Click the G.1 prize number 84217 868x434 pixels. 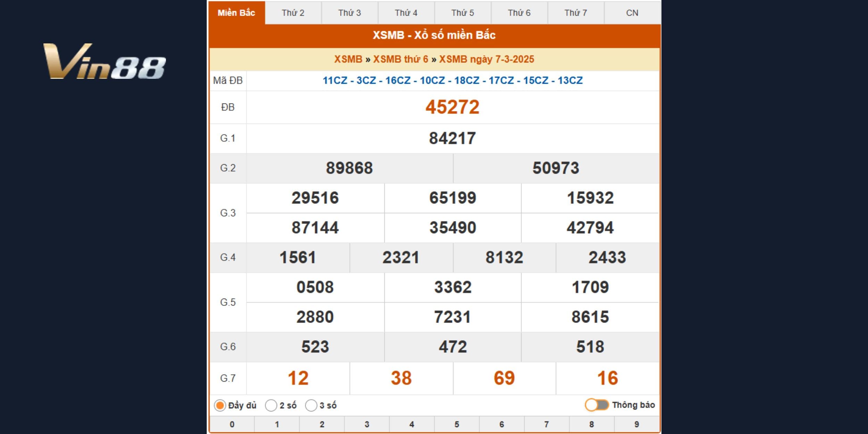(x=452, y=138)
